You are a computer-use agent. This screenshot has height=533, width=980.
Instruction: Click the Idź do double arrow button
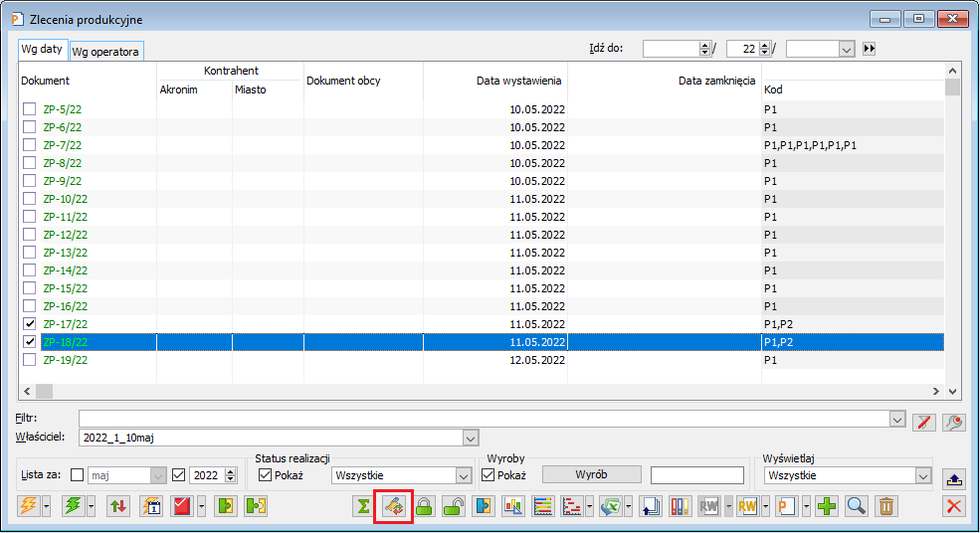pos(869,48)
